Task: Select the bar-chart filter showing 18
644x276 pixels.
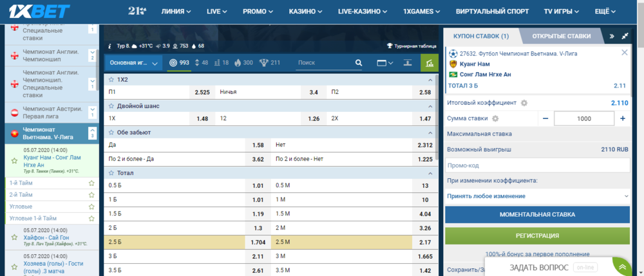Action: coord(217,63)
